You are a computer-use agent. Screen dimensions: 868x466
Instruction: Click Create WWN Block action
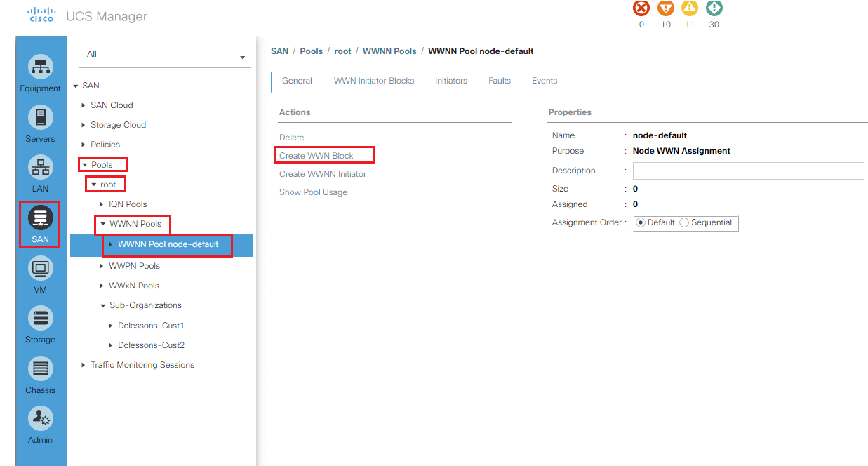click(316, 156)
